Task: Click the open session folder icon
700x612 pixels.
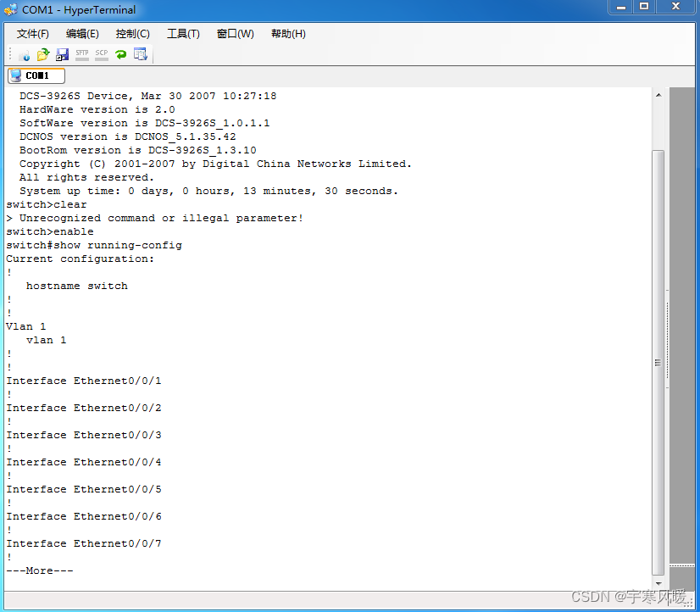Action: [x=43, y=55]
